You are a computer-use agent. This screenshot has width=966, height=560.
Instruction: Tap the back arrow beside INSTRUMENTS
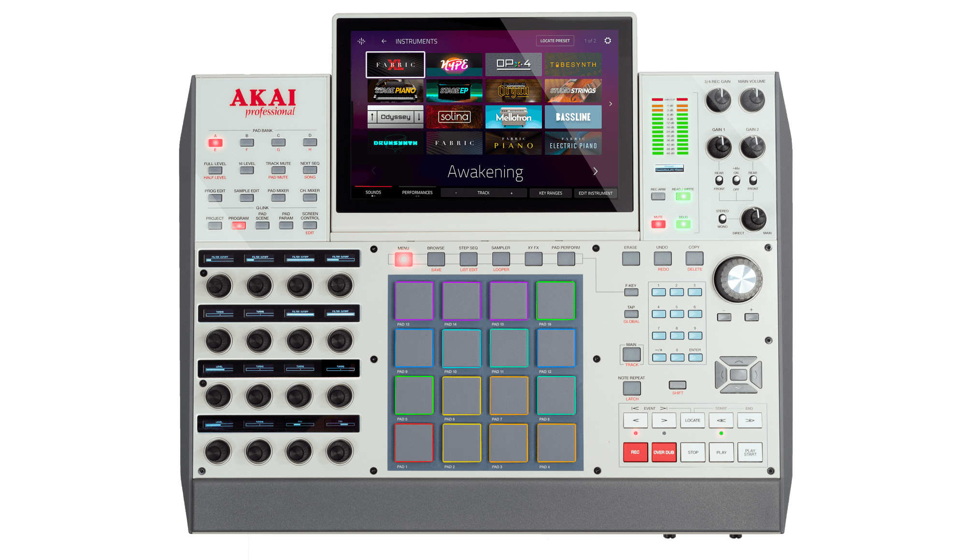(384, 42)
